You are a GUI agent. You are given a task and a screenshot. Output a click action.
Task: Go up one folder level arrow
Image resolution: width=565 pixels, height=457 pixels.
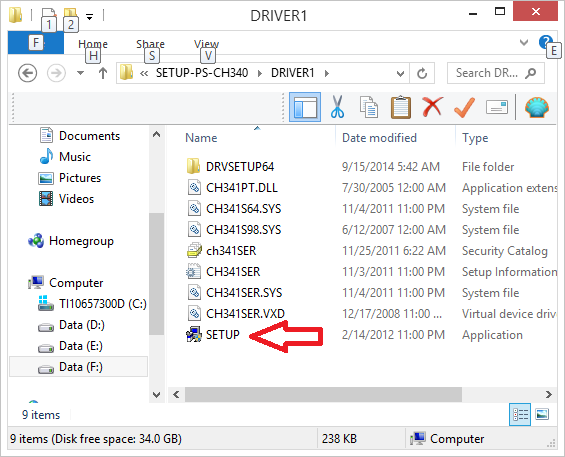[x=103, y=73]
